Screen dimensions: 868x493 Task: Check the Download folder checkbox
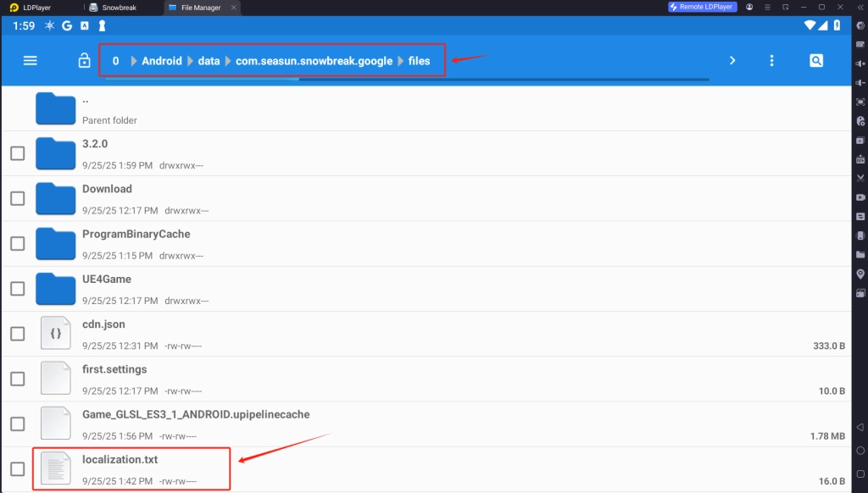pos(18,198)
